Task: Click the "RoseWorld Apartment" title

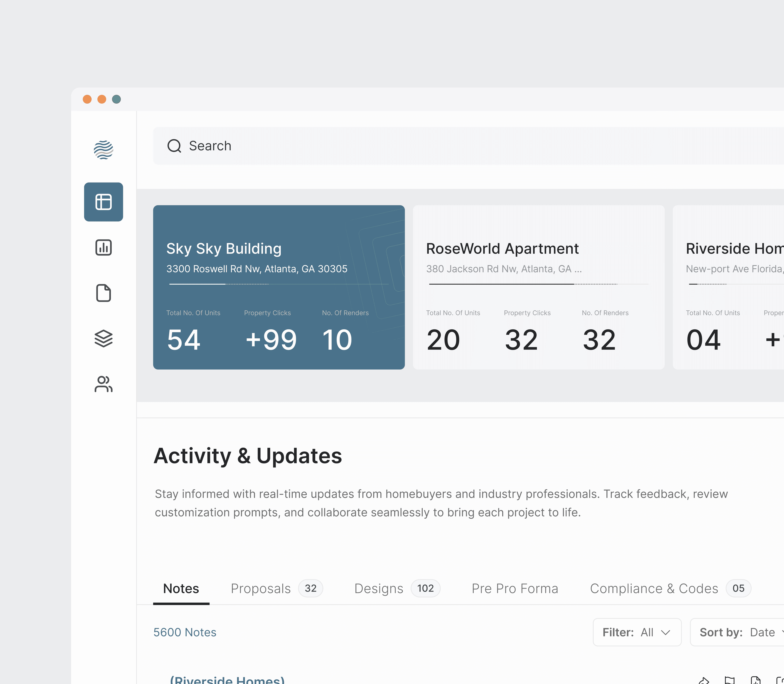Action: tap(502, 249)
